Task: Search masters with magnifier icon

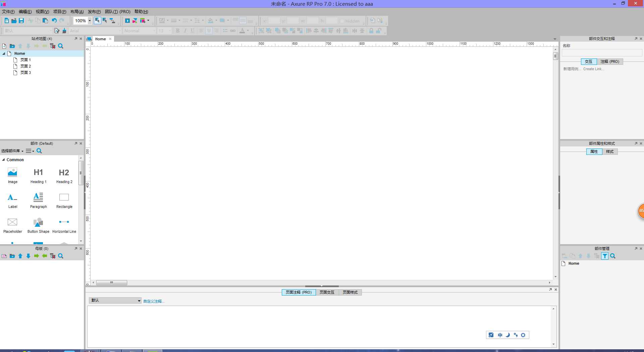Action: 61,256
